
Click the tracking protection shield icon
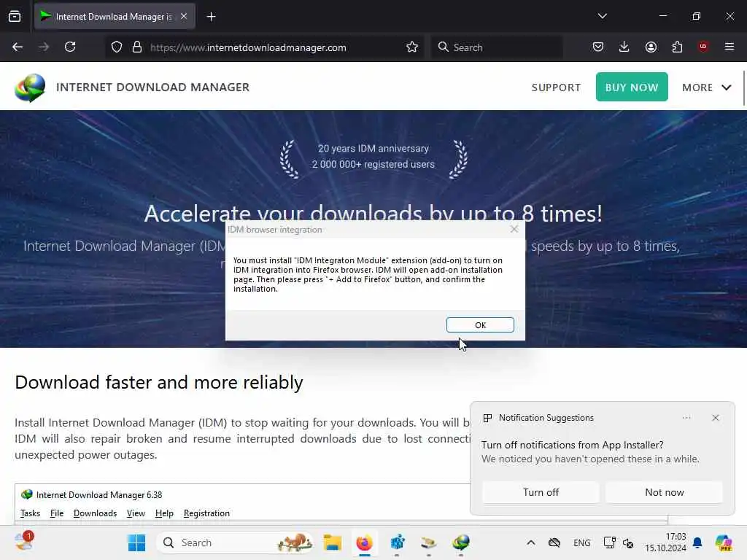[117, 47]
